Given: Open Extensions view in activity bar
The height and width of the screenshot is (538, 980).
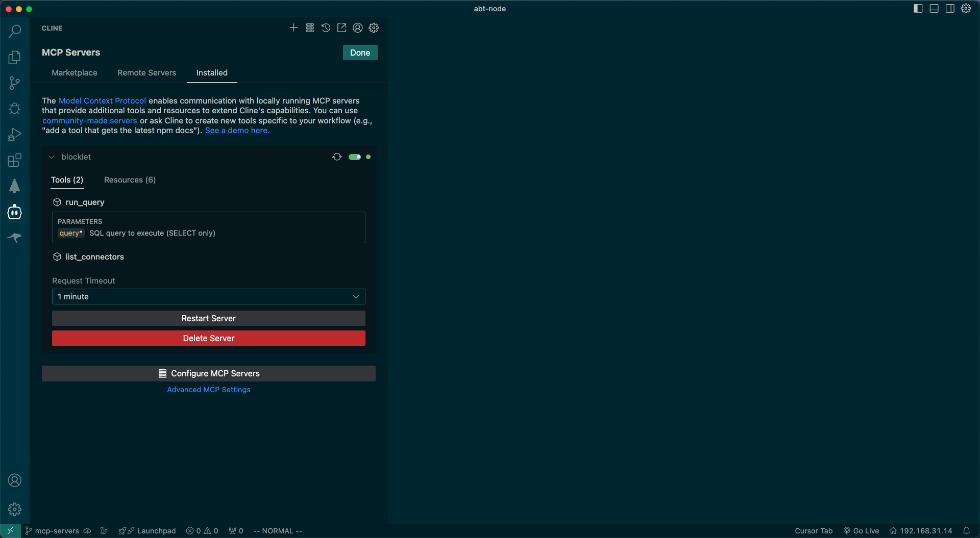Looking at the screenshot, I should 15,160.
